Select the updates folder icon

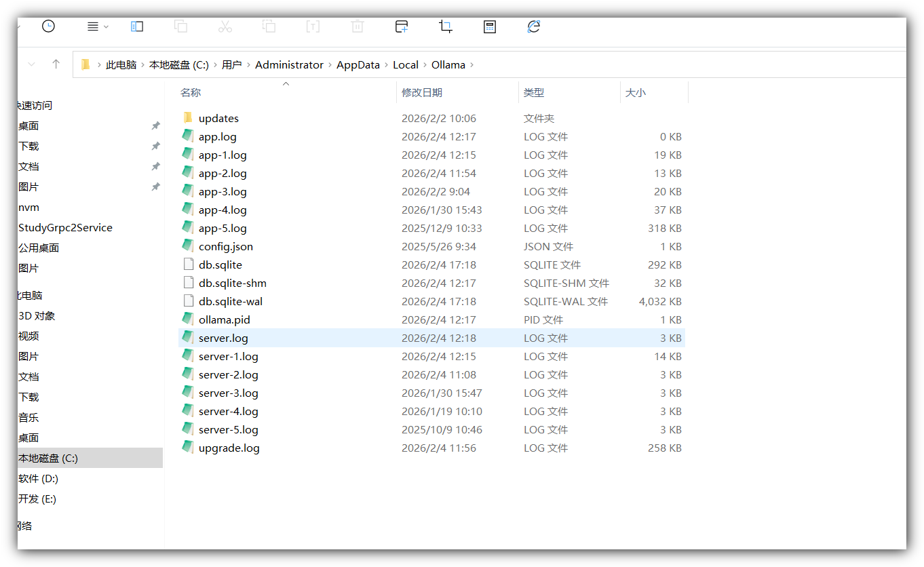(x=188, y=118)
